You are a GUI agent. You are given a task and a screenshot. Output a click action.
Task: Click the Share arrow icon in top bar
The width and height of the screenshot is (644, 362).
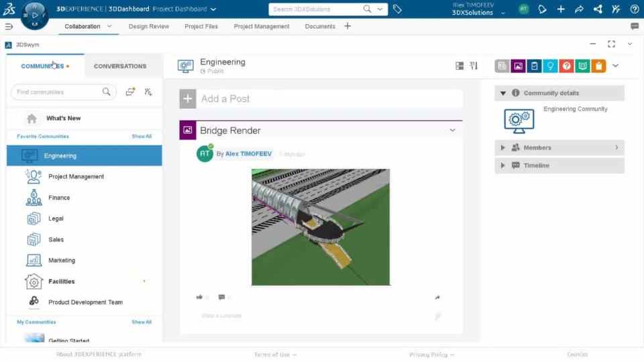pos(579,9)
